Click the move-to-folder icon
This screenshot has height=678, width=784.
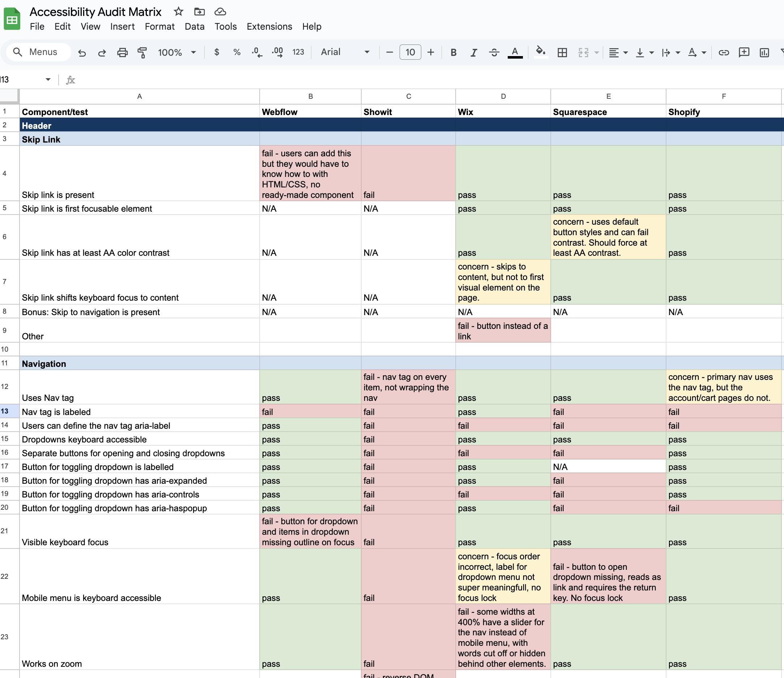(x=199, y=12)
